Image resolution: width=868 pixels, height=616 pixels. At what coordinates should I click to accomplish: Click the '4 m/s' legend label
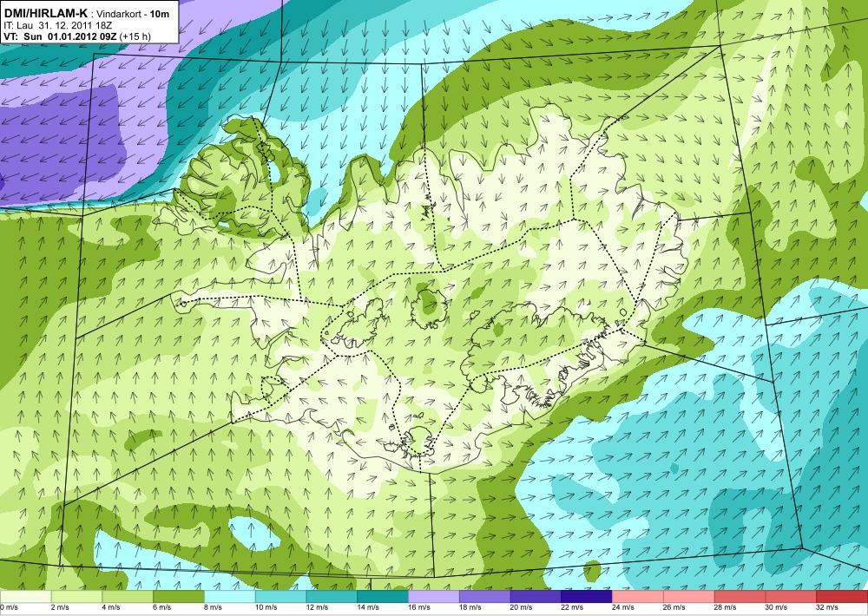[x=111, y=607]
